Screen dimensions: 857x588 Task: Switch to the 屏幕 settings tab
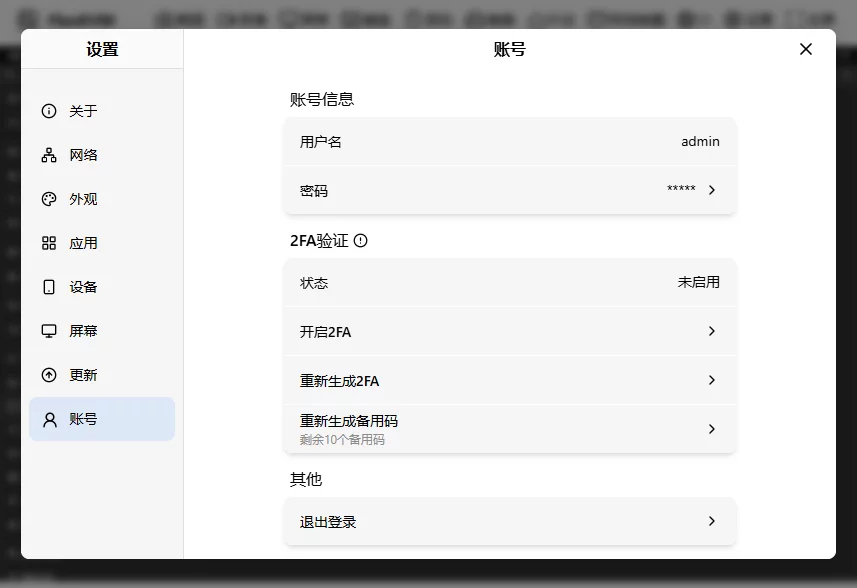click(102, 331)
